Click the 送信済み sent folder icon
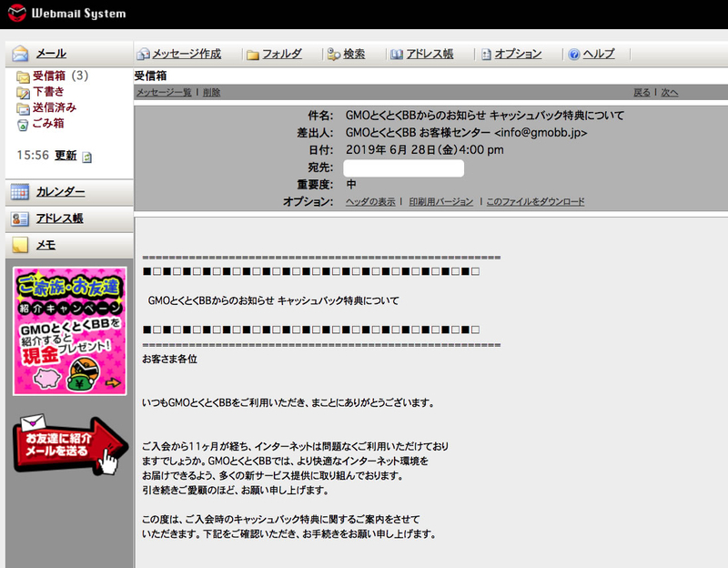728x568 pixels. [23, 108]
